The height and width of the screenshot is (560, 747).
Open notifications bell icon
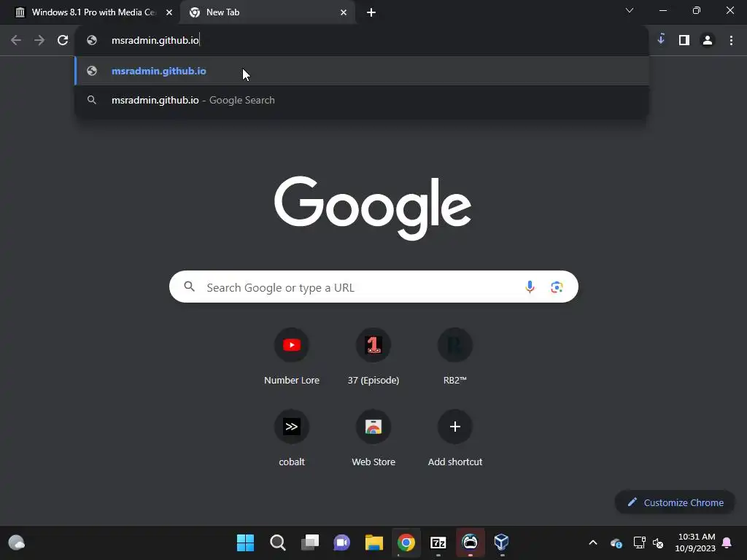[727, 542]
